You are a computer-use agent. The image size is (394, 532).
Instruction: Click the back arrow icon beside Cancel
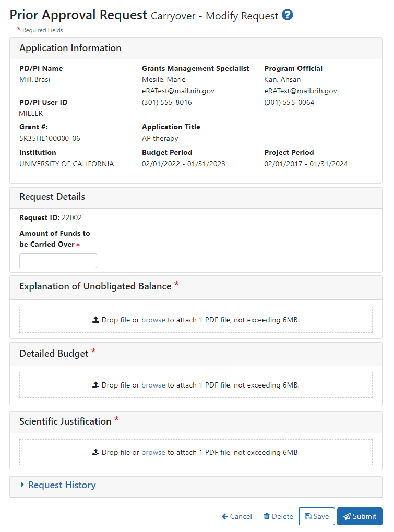(x=224, y=516)
